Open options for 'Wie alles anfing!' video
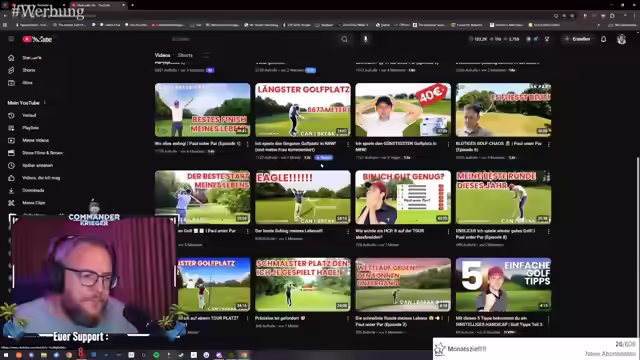The height and width of the screenshot is (360, 640). (x=248, y=144)
